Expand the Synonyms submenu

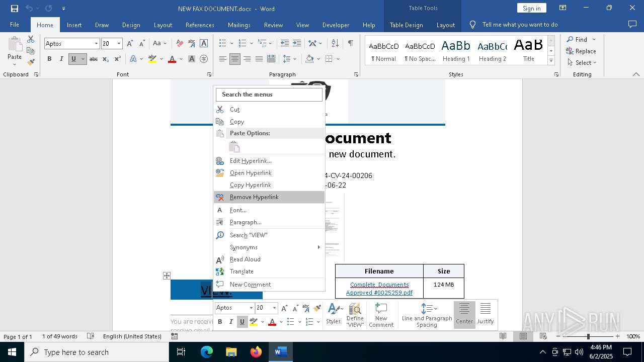tap(269, 247)
